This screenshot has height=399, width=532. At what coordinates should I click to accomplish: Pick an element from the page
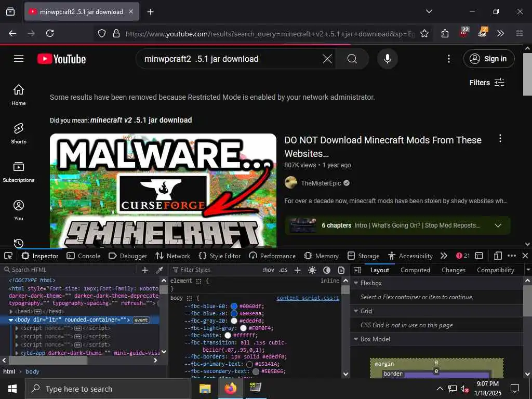[x=8, y=256]
